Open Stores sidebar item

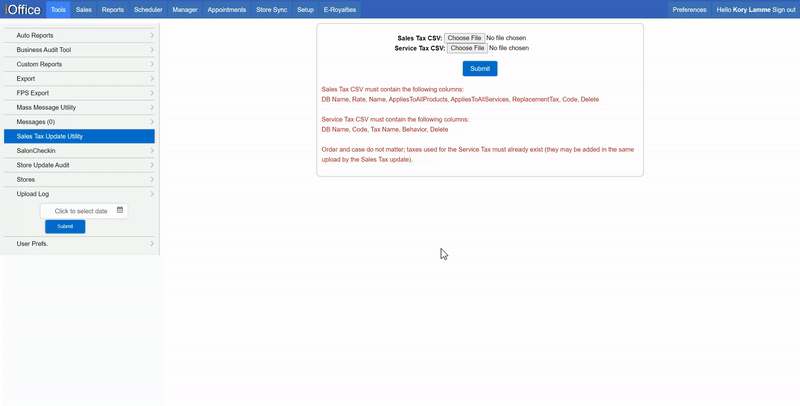(x=79, y=179)
